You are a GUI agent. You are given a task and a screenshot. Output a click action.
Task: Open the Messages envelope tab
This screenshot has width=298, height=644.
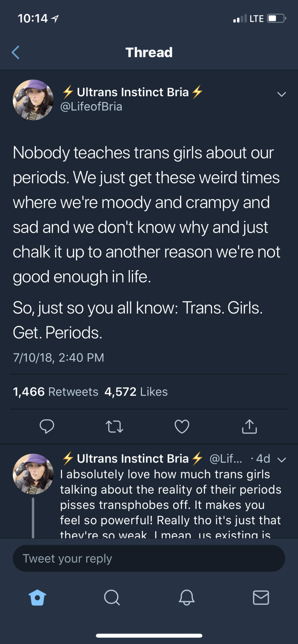[x=261, y=598]
